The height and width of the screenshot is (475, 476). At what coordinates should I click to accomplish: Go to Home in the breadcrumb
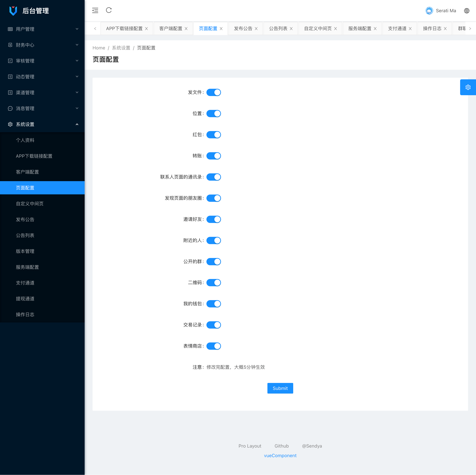[x=99, y=48]
